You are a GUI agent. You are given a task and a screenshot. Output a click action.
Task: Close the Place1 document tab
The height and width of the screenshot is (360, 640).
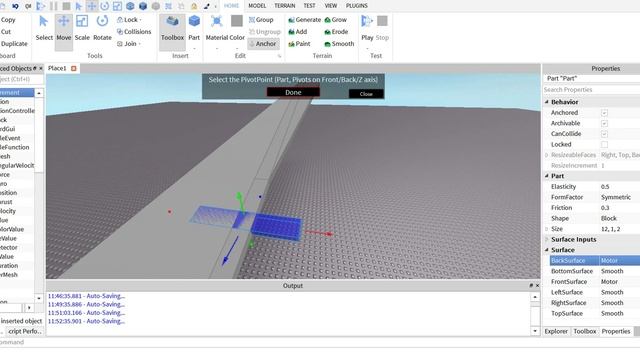pyautogui.click(x=74, y=68)
